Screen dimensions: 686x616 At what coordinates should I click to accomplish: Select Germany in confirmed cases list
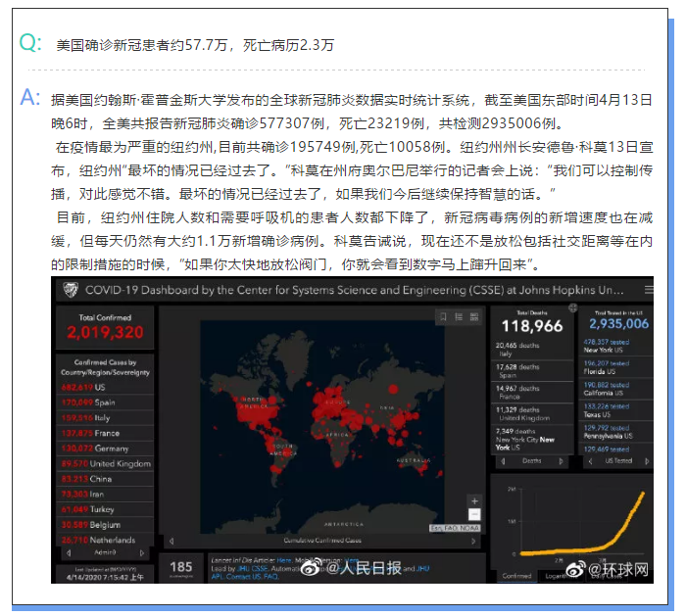(105, 449)
